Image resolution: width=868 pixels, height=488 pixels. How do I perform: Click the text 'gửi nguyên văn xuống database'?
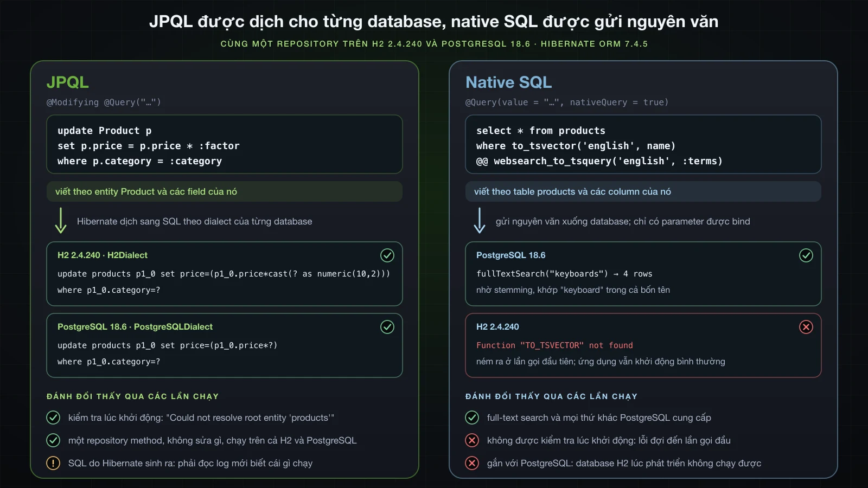point(562,221)
